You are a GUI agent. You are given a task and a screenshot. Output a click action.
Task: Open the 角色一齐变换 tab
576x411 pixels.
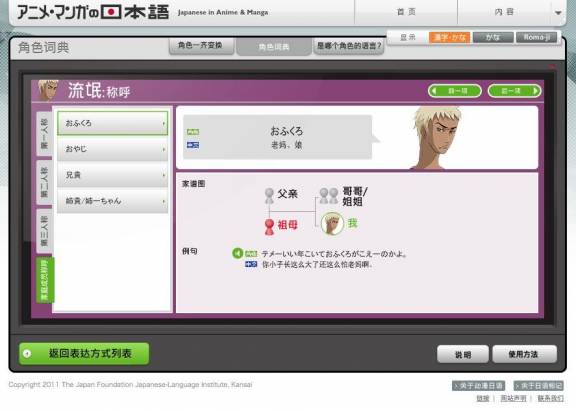pos(201,46)
